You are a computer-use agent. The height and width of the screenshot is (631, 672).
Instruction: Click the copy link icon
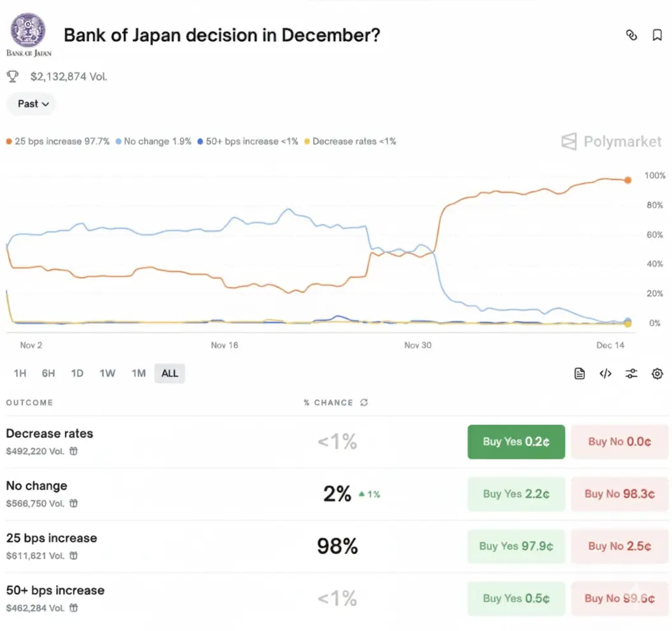point(631,36)
